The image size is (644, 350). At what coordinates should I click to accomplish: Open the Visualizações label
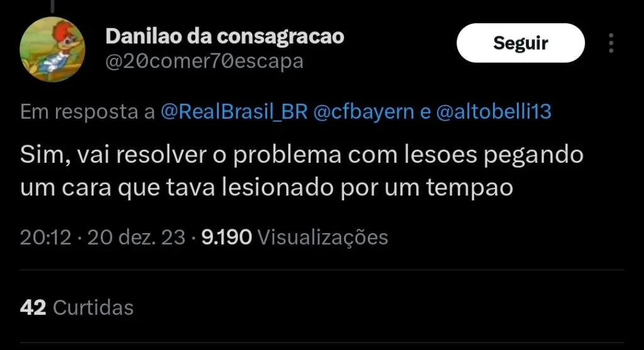point(323,238)
